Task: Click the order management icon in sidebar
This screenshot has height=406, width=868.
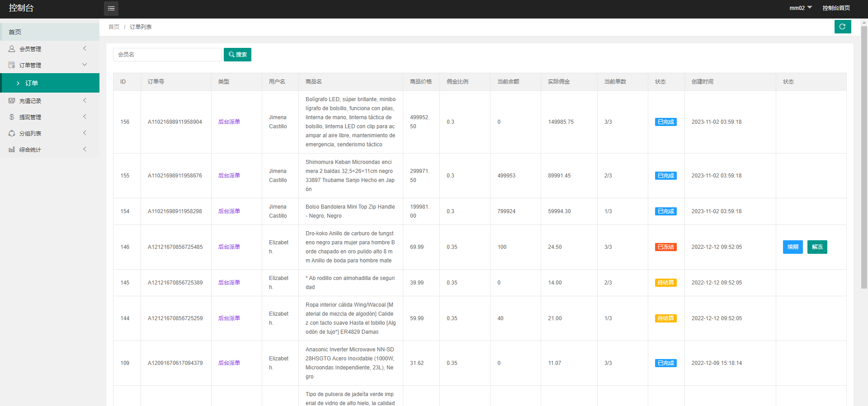Action: (x=12, y=65)
